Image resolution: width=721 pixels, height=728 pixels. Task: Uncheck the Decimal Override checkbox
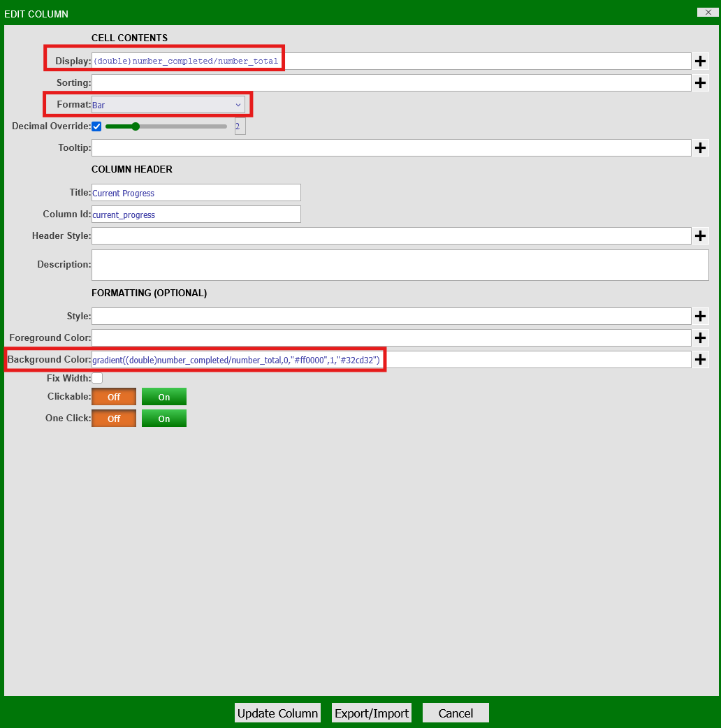[x=96, y=126]
